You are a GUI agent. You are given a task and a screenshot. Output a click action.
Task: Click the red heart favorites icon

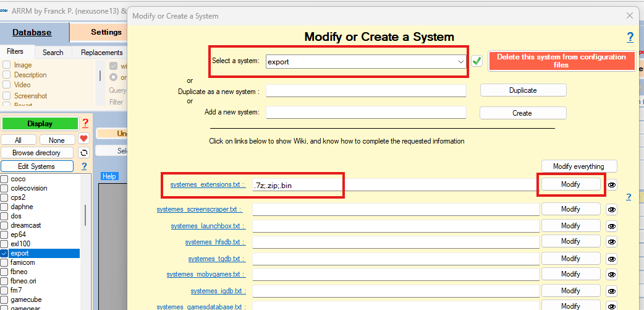click(84, 139)
